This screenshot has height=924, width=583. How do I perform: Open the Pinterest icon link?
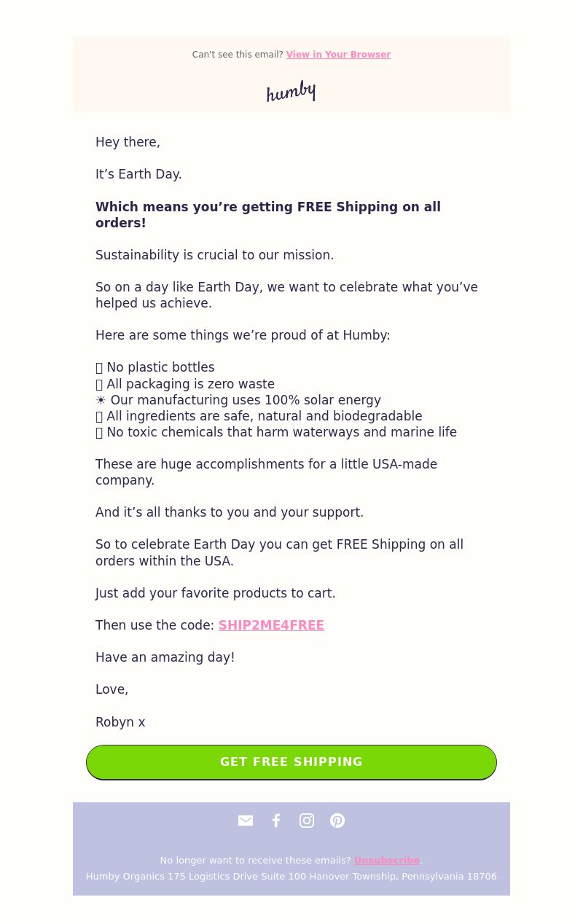pyautogui.click(x=337, y=821)
